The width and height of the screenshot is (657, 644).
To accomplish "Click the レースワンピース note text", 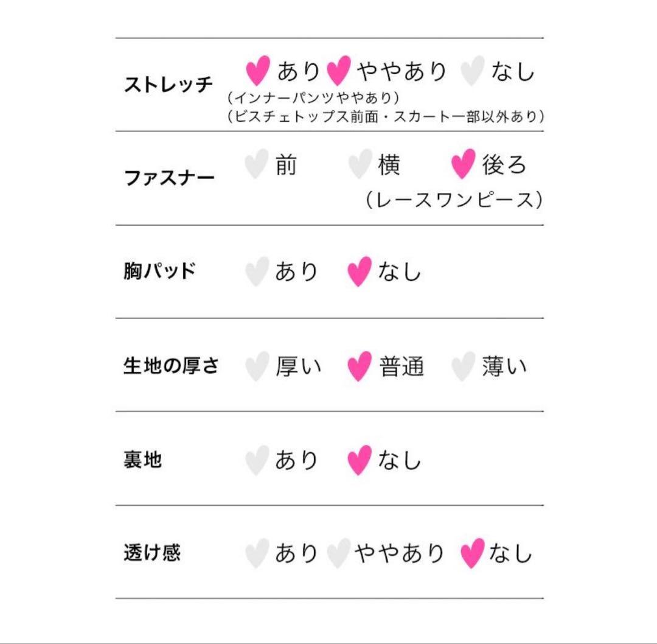I will pos(454,200).
